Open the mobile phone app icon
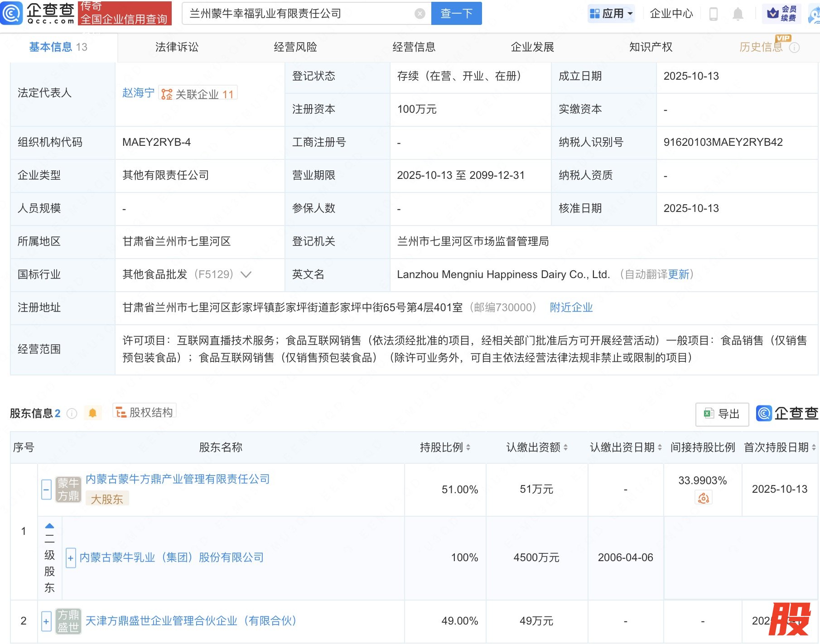The height and width of the screenshot is (644, 820). pyautogui.click(x=713, y=14)
